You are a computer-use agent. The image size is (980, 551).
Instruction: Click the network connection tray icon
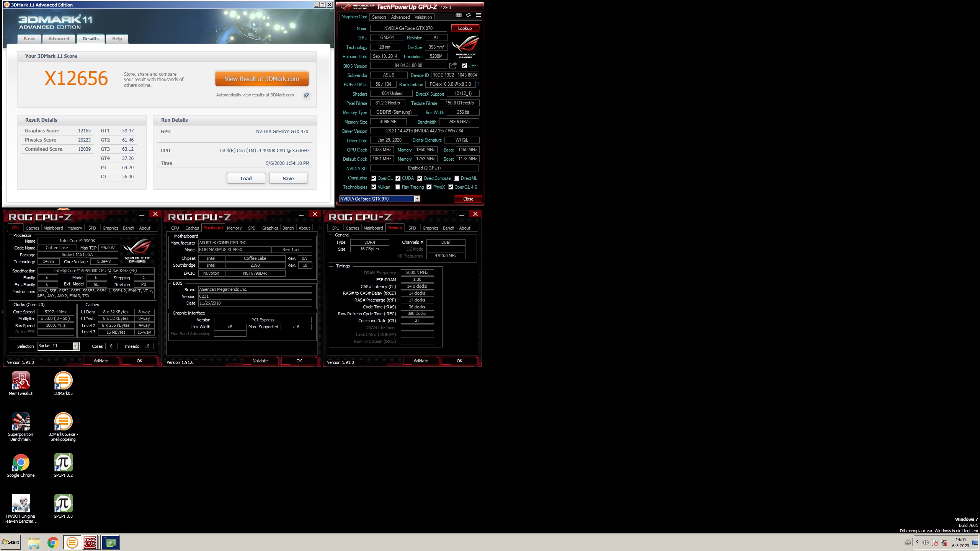[944, 543]
